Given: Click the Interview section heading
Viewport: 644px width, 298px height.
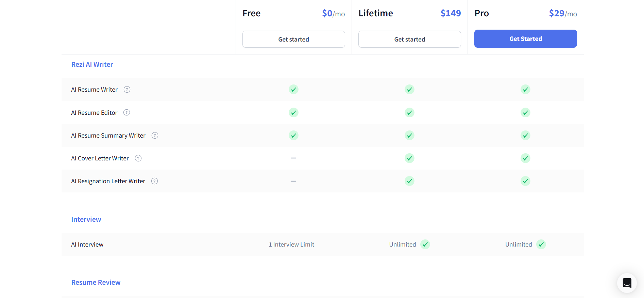Looking at the screenshot, I should (86, 219).
